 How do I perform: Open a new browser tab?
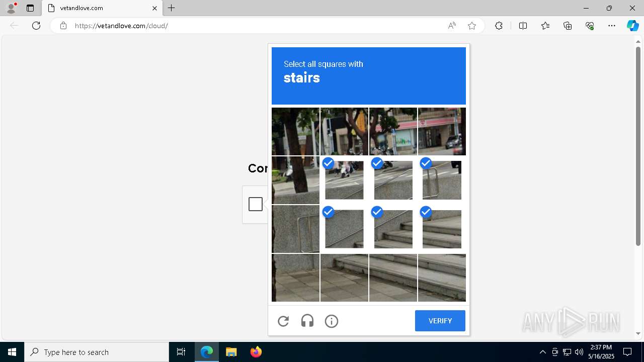[172, 8]
